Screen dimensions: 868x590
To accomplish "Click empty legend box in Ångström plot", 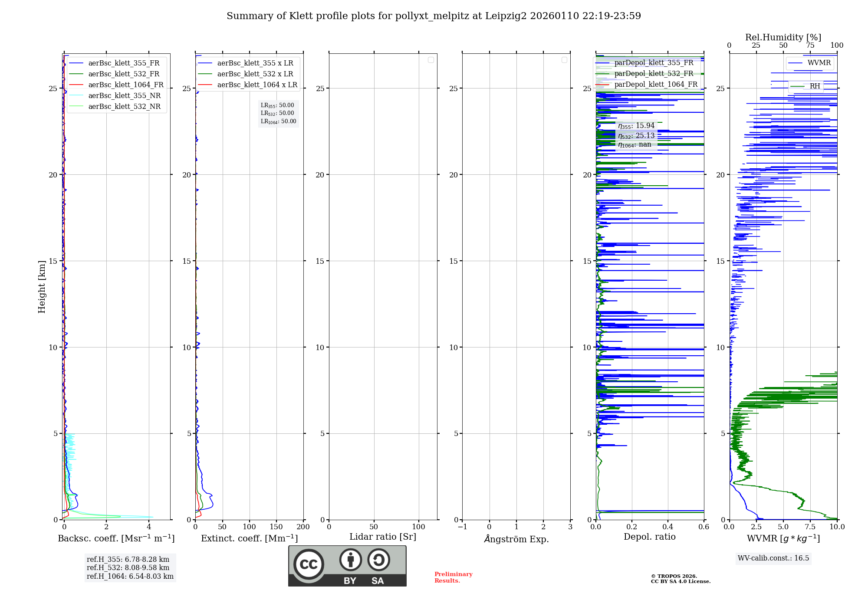I will click(564, 60).
